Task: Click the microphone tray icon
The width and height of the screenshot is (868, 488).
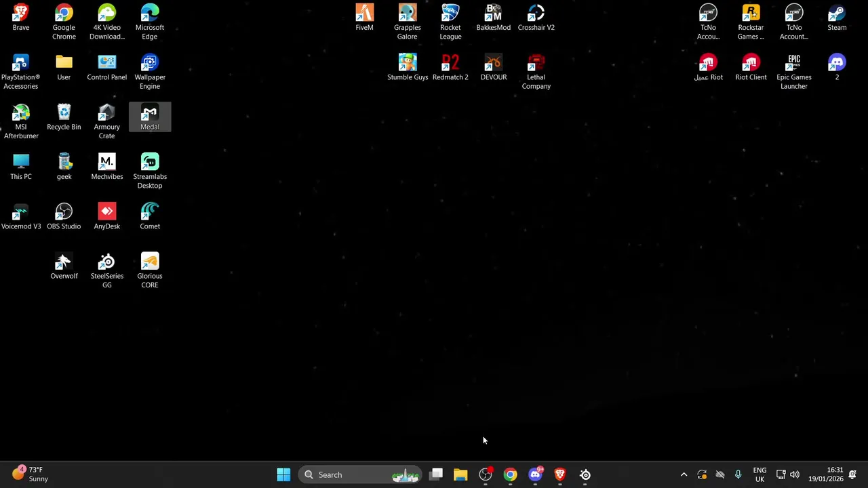Action: pyautogui.click(x=738, y=474)
